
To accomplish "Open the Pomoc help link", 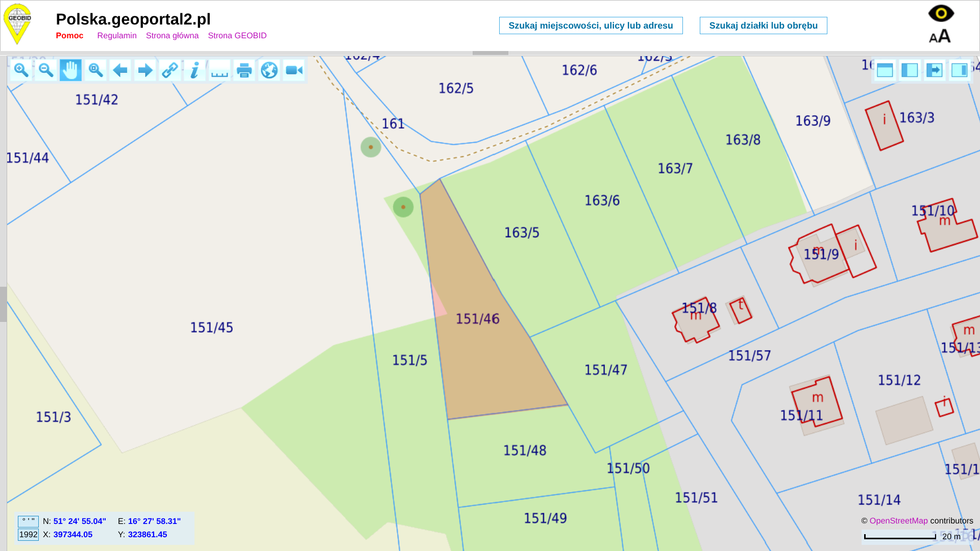I will (x=69, y=36).
